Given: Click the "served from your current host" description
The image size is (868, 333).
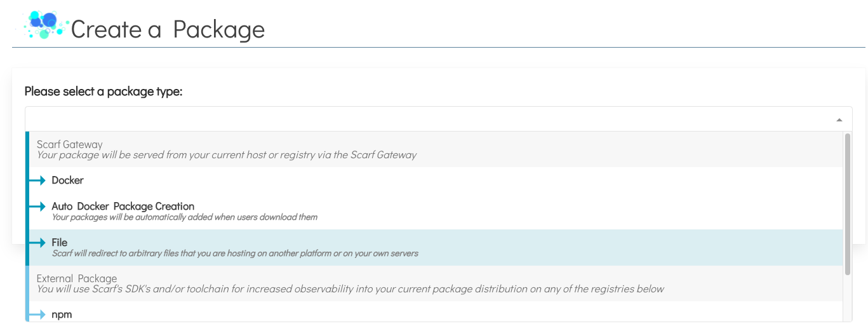Looking at the screenshot, I should point(227,155).
